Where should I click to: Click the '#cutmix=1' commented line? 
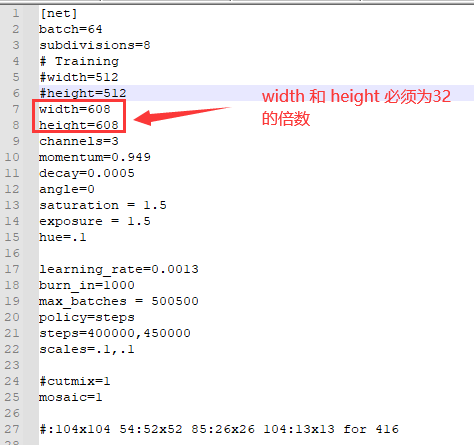(x=75, y=381)
